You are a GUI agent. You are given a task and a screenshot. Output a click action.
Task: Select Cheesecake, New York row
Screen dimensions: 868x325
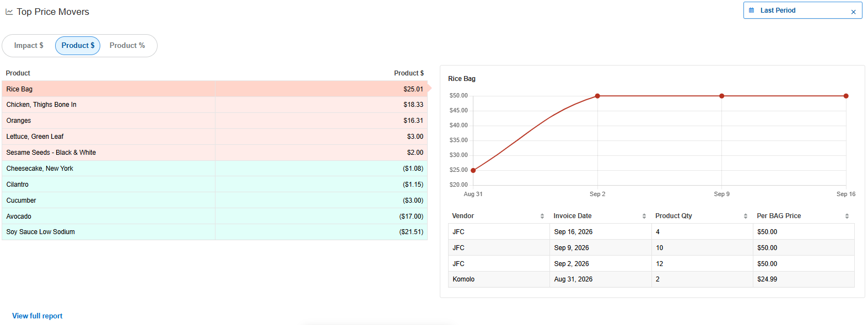click(x=214, y=169)
